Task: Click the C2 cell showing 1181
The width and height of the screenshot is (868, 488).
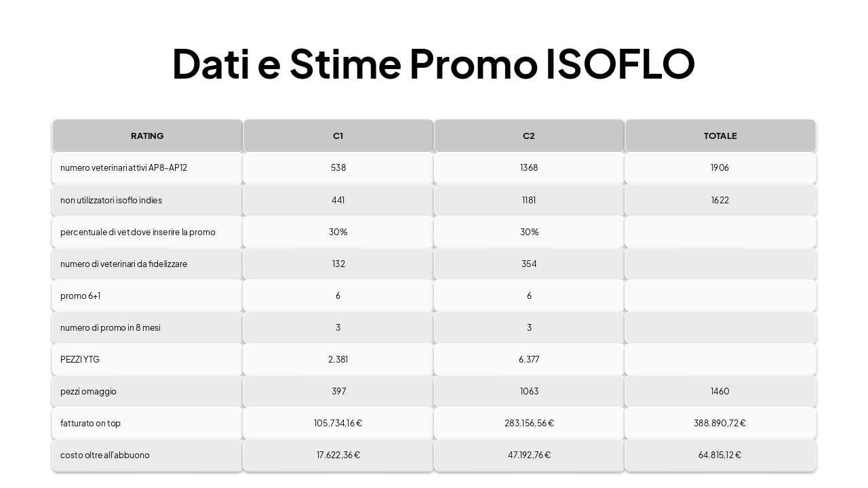Action: coord(529,200)
